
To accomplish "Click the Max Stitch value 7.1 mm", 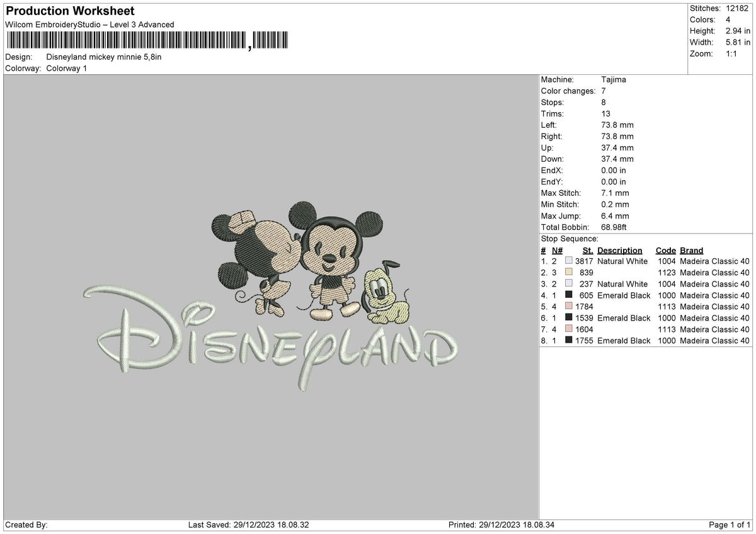I will pyautogui.click(x=615, y=193).
